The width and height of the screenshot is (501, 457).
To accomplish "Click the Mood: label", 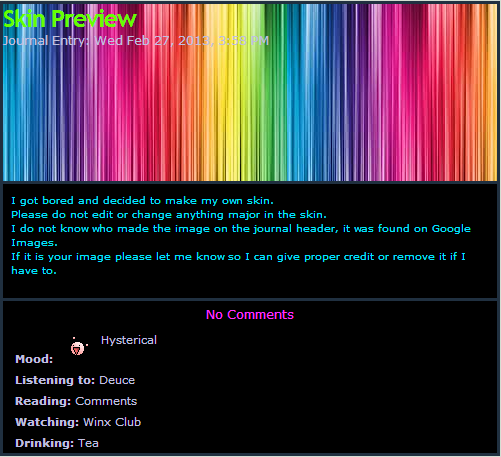I will [34, 359].
